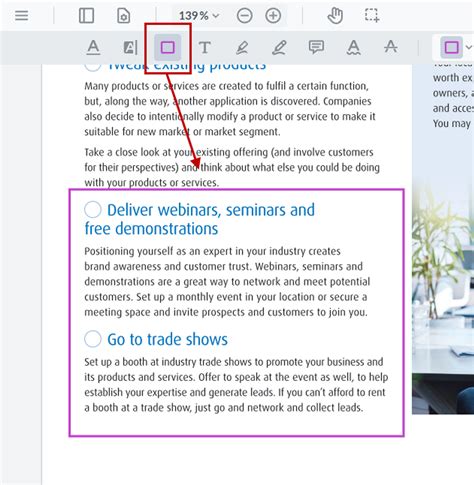Select the text highlight area tool
The image size is (474, 485).
pos(130,47)
